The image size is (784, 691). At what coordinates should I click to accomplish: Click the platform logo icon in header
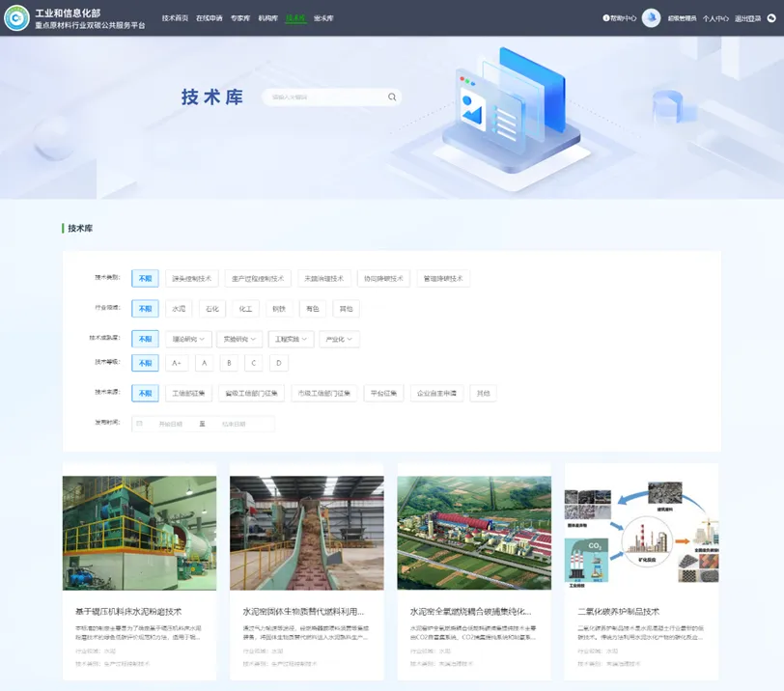(16, 18)
